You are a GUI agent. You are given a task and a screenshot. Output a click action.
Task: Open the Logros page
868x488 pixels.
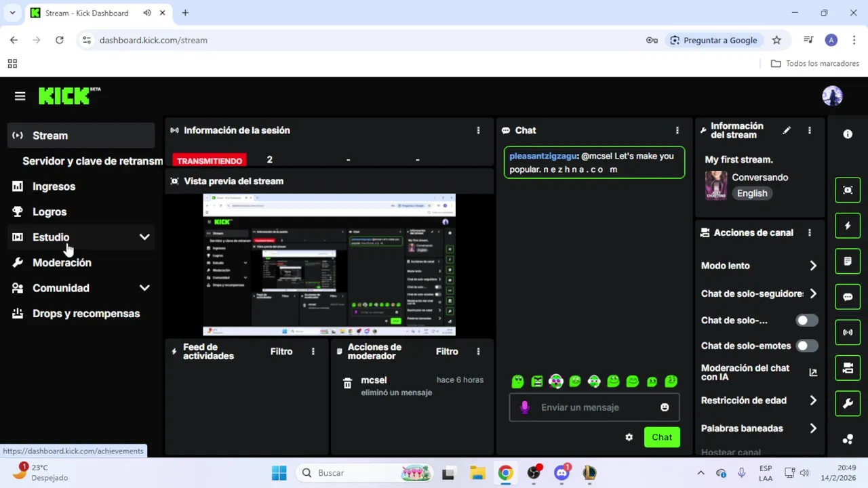[81, 212]
